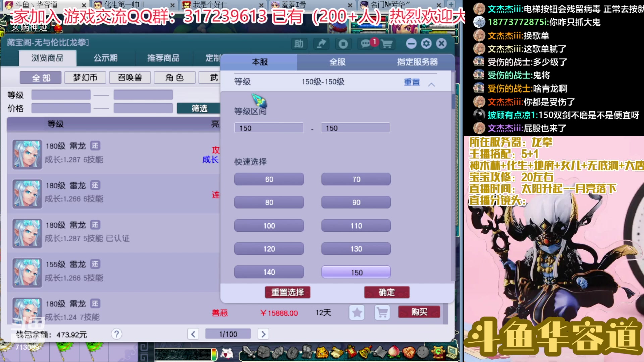Image resolution: width=644 pixels, height=362 pixels.
Task: Click the sword attack icon in game bar
Action: point(248,352)
